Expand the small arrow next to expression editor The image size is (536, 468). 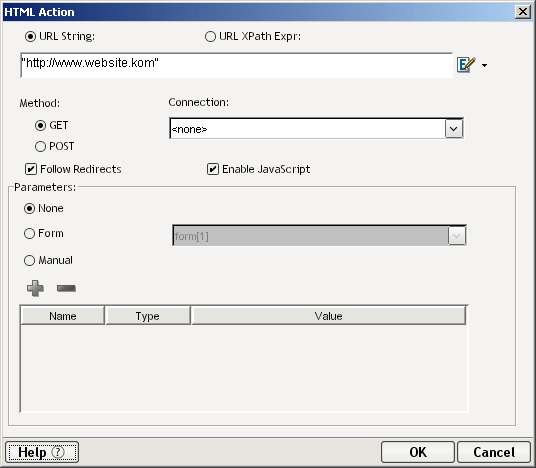coord(484,65)
